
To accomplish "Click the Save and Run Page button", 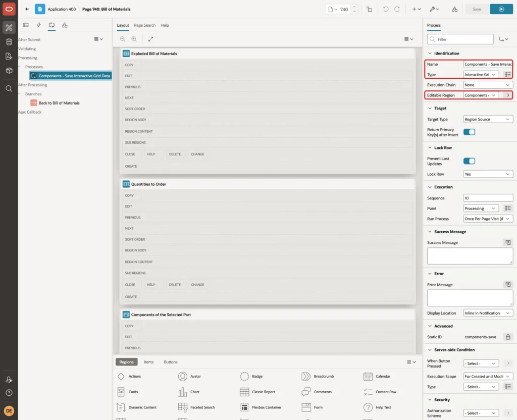I will 501,9.
